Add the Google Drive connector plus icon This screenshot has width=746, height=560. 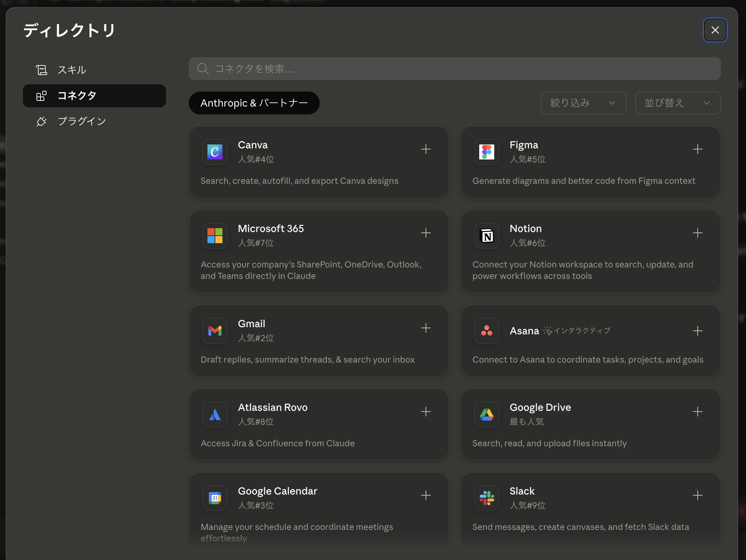(x=697, y=412)
